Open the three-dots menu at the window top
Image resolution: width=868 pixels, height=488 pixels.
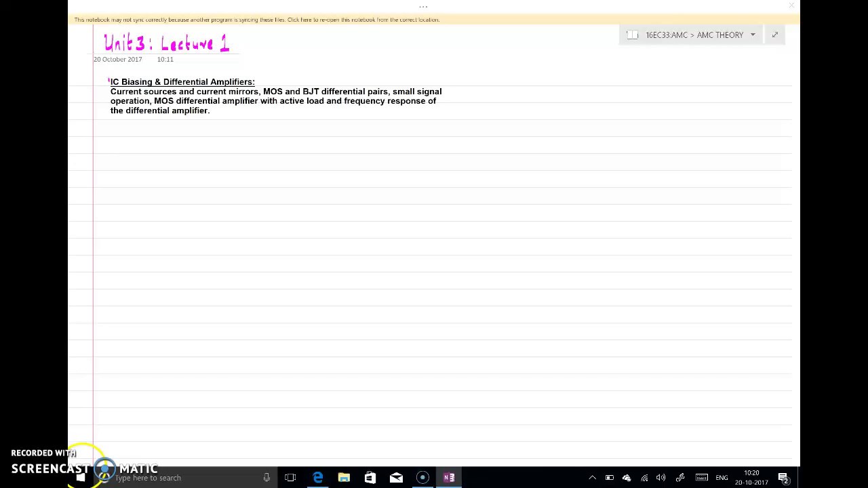tap(423, 7)
